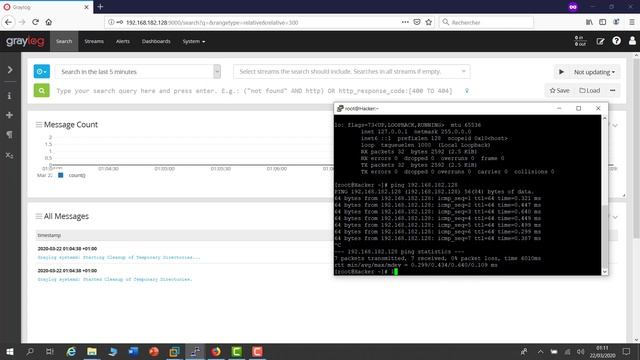The image size is (640, 360).
Task: Open the help question mark icon
Action: click(x=616, y=41)
